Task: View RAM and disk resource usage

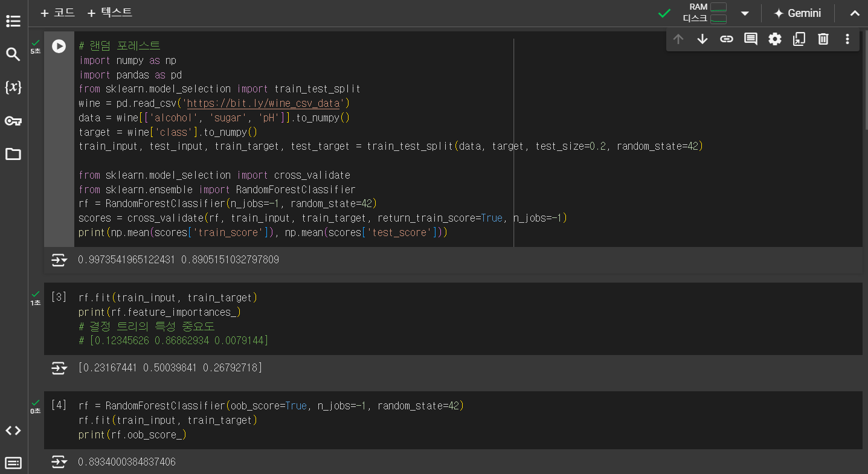Action: pos(705,13)
